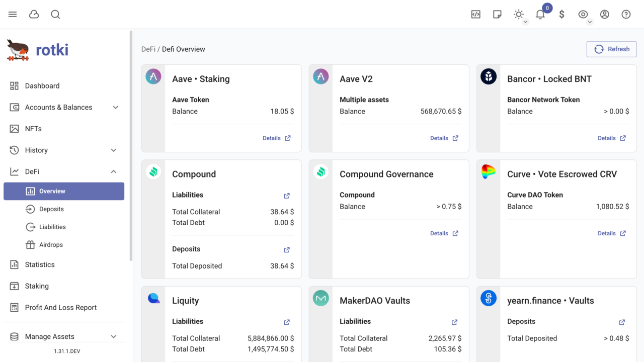This screenshot has height=362, width=644.
Task: Click the Aave Staking balance 18.05 $
Action: pyautogui.click(x=282, y=112)
